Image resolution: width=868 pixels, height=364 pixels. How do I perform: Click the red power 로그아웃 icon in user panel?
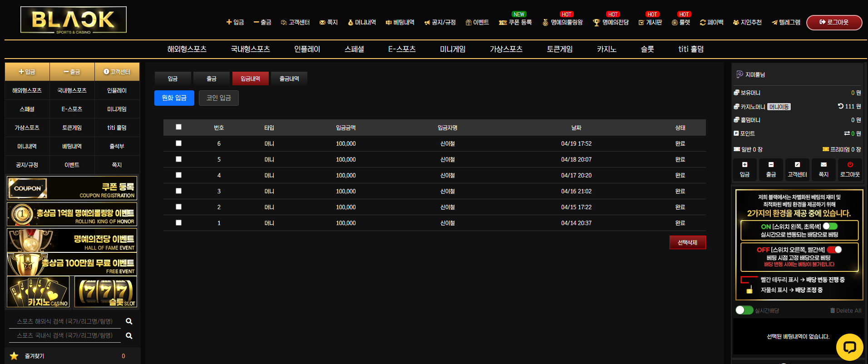coord(850,165)
